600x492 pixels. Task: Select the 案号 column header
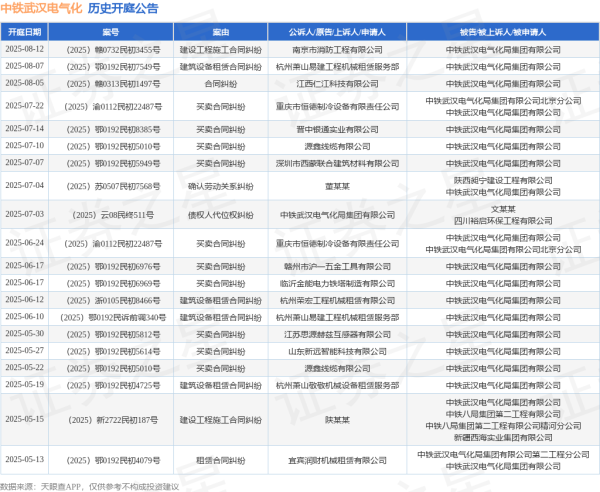[x=110, y=32]
